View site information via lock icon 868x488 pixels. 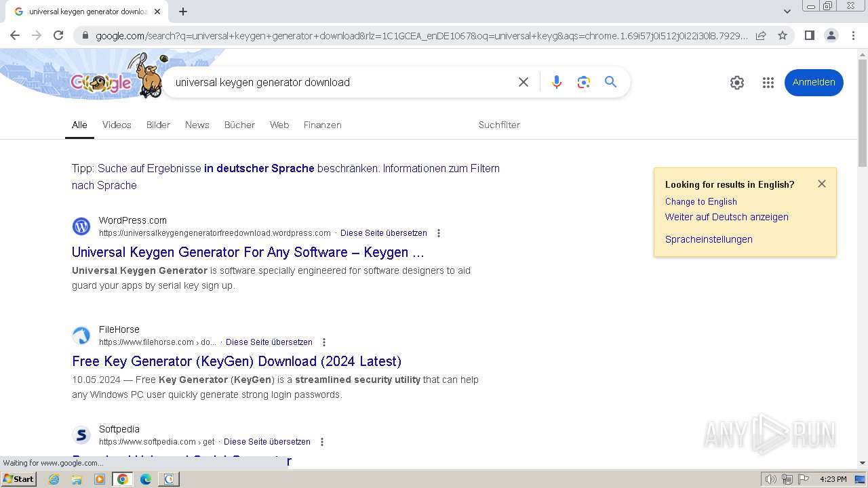[85, 36]
